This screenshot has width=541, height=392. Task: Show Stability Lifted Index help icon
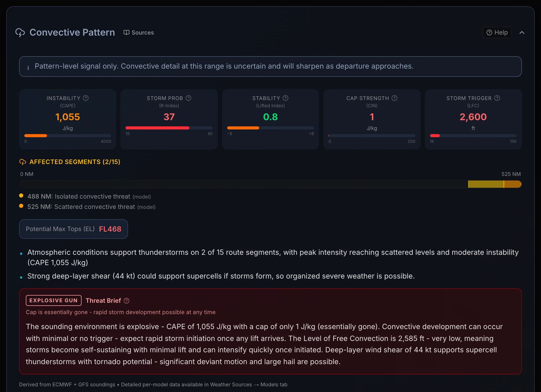tap(285, 98)
